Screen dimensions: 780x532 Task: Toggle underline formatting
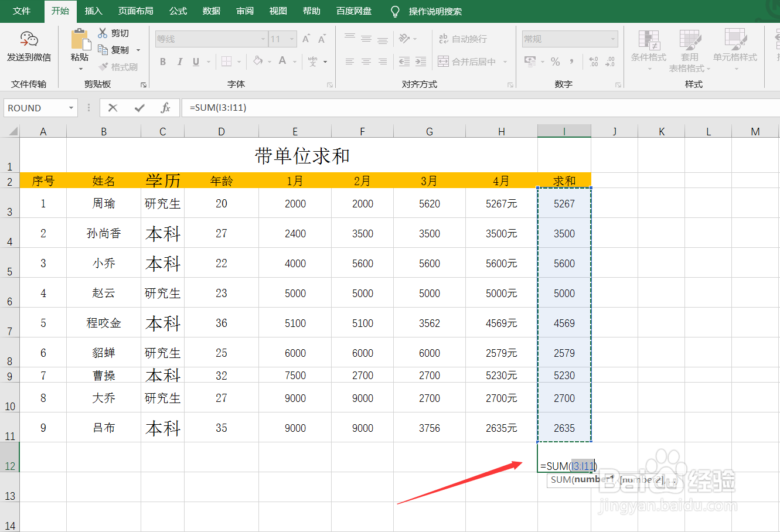(x=196, y=62)
